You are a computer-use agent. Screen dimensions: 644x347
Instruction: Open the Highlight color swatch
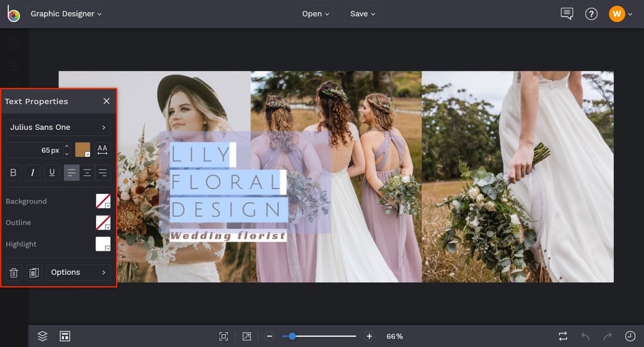pos(103,244)
